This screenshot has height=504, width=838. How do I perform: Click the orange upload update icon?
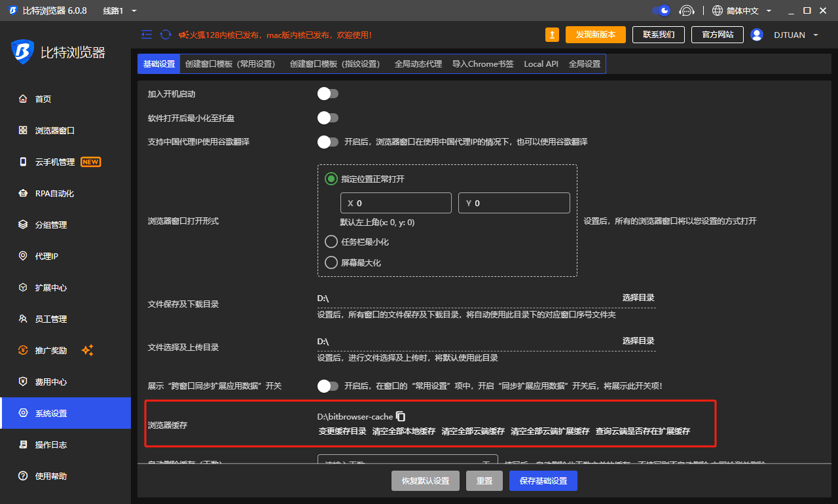[553, 35]
